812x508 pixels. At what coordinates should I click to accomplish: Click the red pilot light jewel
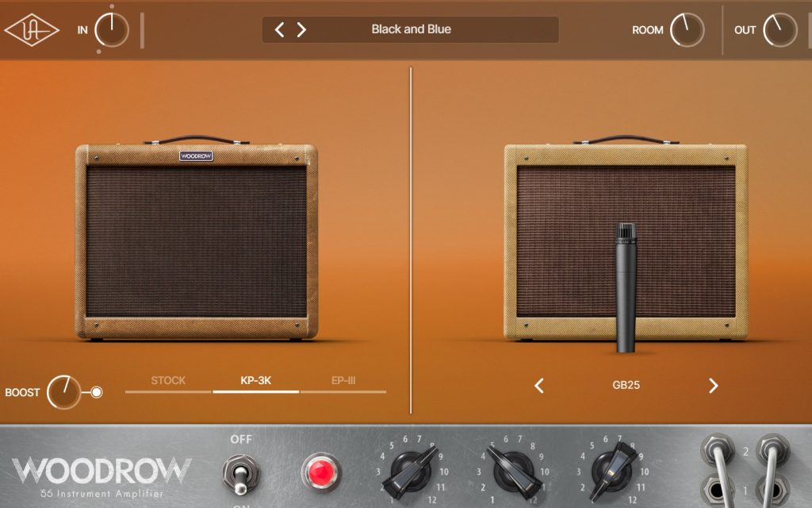click(x=321, y=472)
